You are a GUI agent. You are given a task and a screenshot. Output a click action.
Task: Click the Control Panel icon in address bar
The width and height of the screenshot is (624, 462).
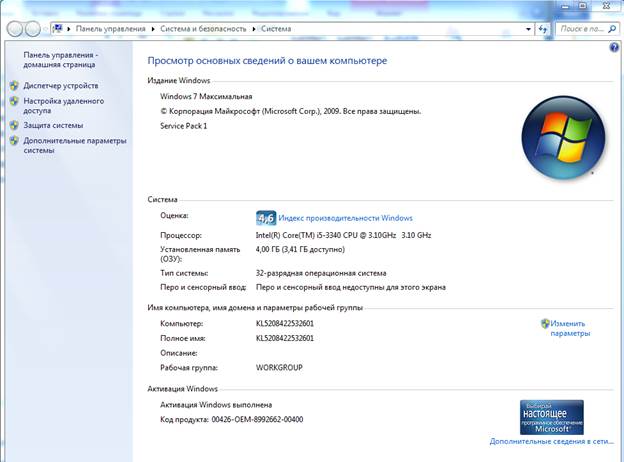coord(58,29)
